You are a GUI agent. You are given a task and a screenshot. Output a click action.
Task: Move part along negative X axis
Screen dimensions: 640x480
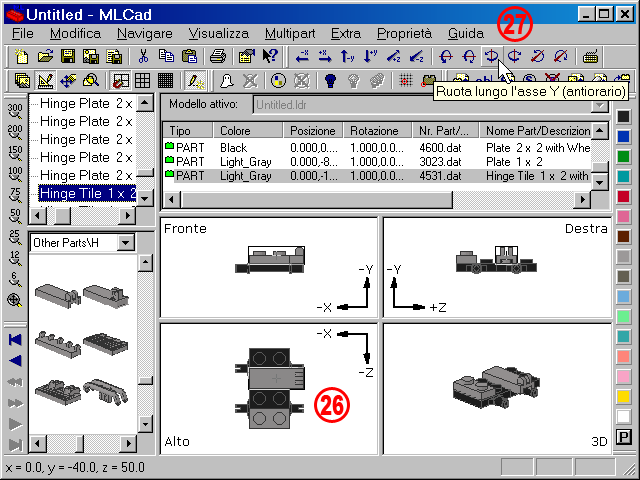tap(302, 56)
